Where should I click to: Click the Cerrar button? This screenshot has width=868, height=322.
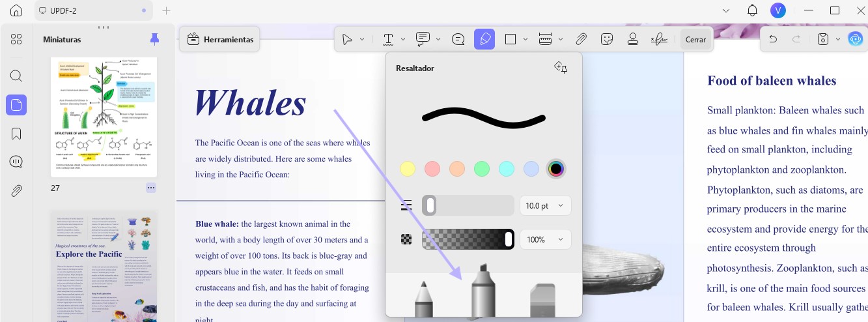[695, 39]
